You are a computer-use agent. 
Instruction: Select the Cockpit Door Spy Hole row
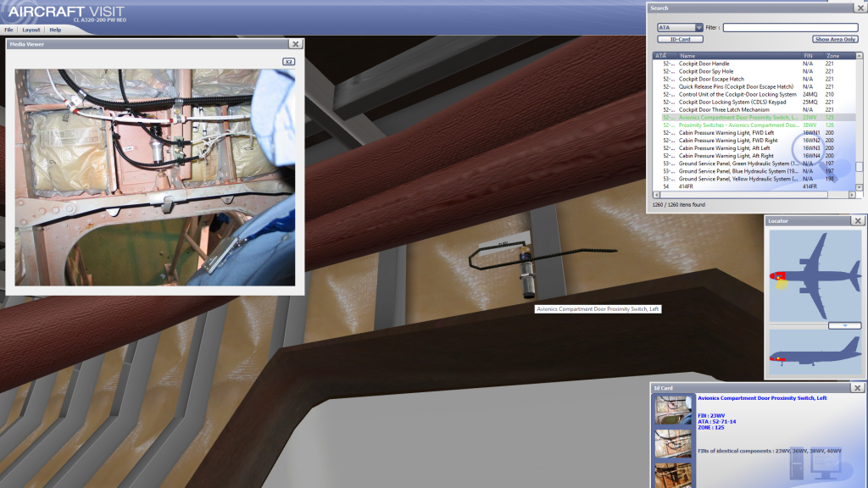(x=754, y=71)
